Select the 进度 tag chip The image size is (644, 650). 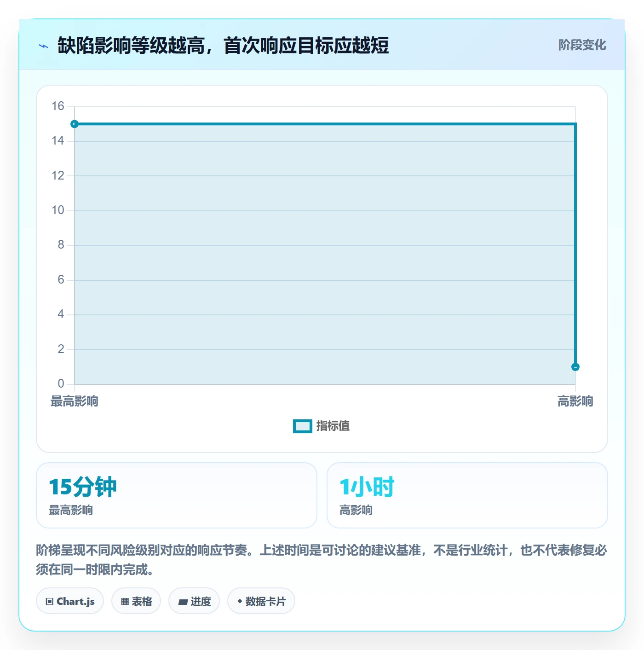[194, 601]
